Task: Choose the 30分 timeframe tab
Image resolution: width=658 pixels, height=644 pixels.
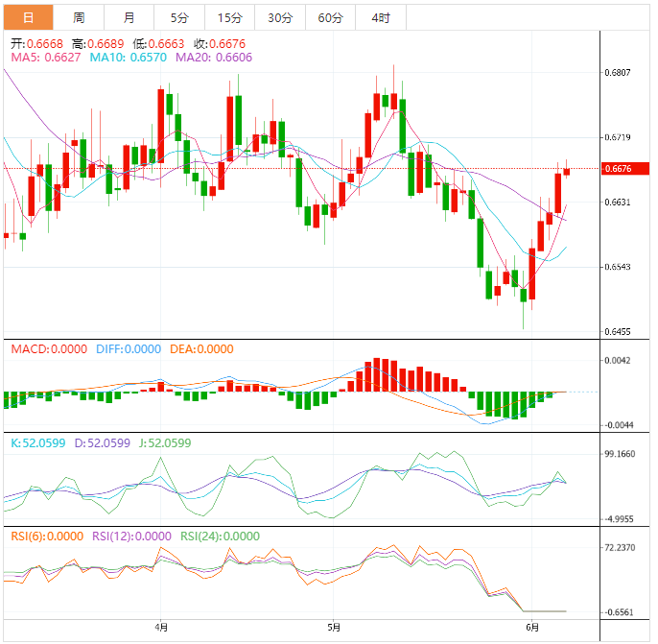Action: click(280, 18)
